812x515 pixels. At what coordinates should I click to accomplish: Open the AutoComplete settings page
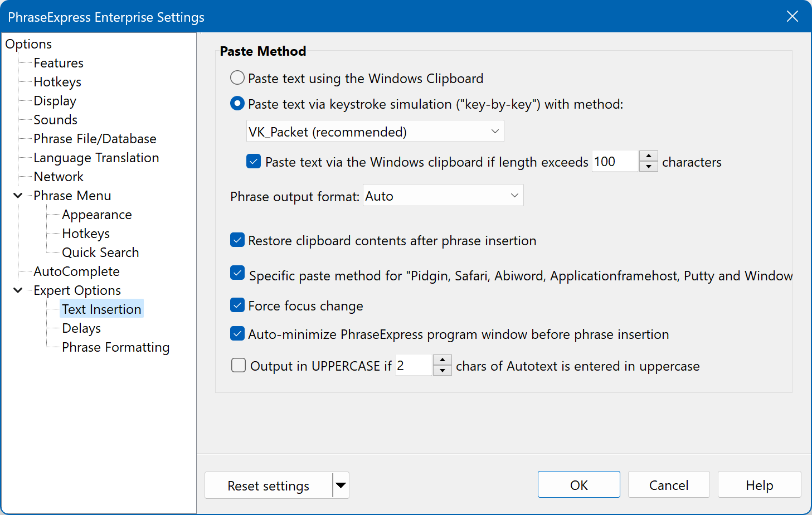tap(76, 271)
